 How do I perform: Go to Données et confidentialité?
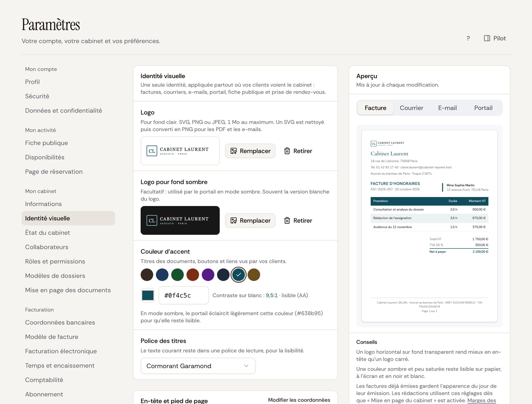click(68, 111)
